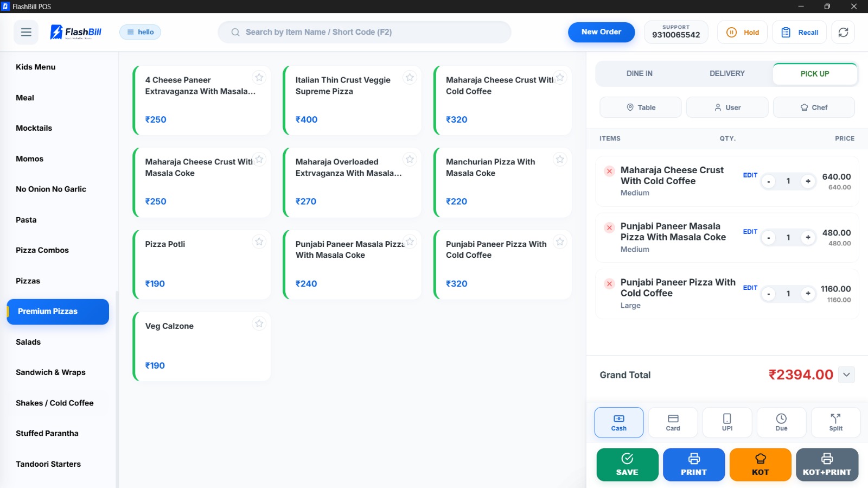Star Manchurian Pizza With Masala Coke
868x488 pixels.
point(560,160)
